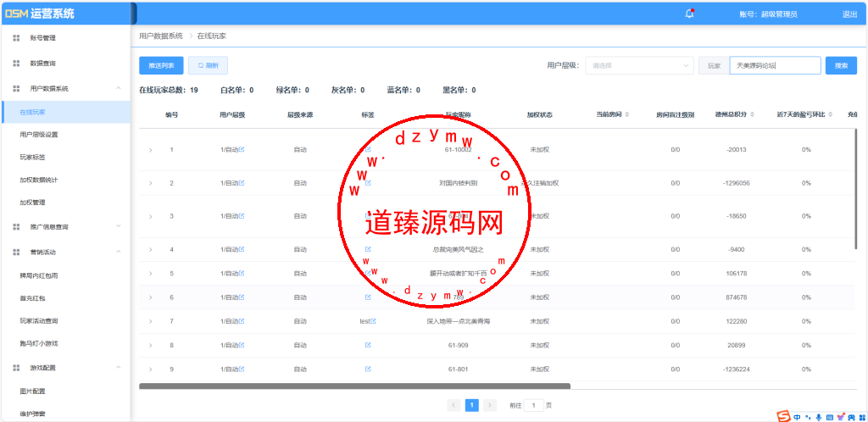Open 在线玩家 in the sidebar
Screen dimensions: 868x422
65,112
